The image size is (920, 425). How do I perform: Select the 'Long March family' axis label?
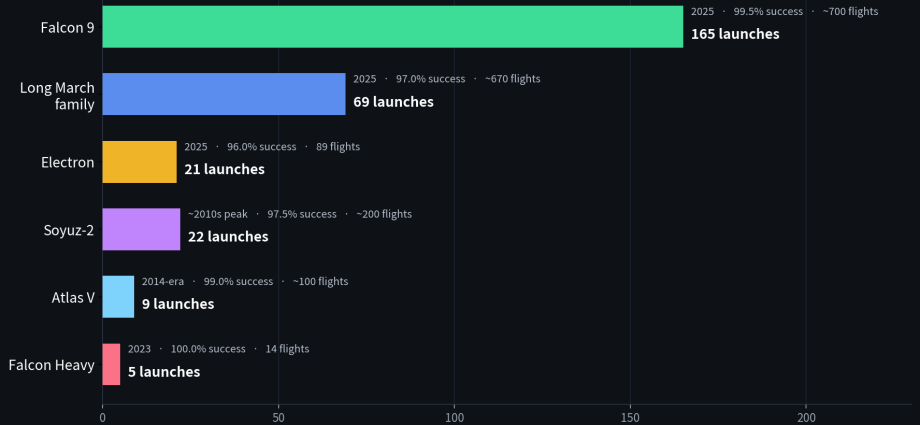pos(58,96)
